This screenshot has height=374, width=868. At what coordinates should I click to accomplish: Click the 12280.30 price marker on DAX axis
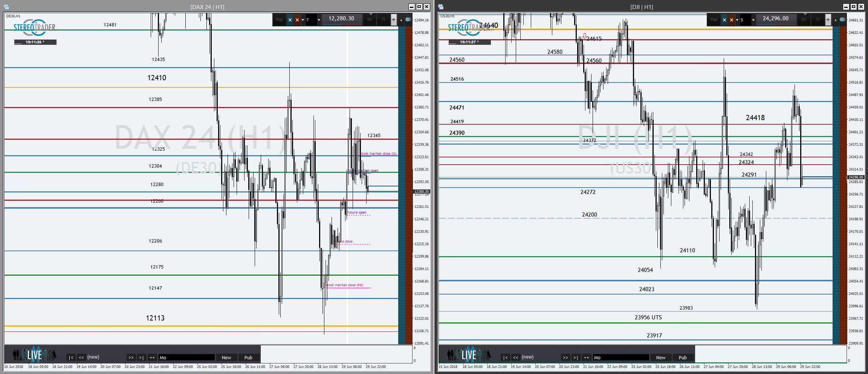[422, 191]
